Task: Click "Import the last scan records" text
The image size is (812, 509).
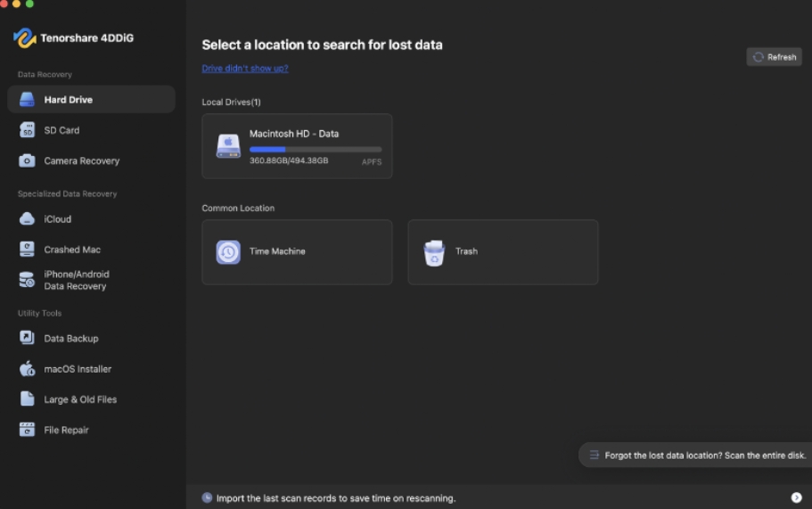Action: [335, 498]
